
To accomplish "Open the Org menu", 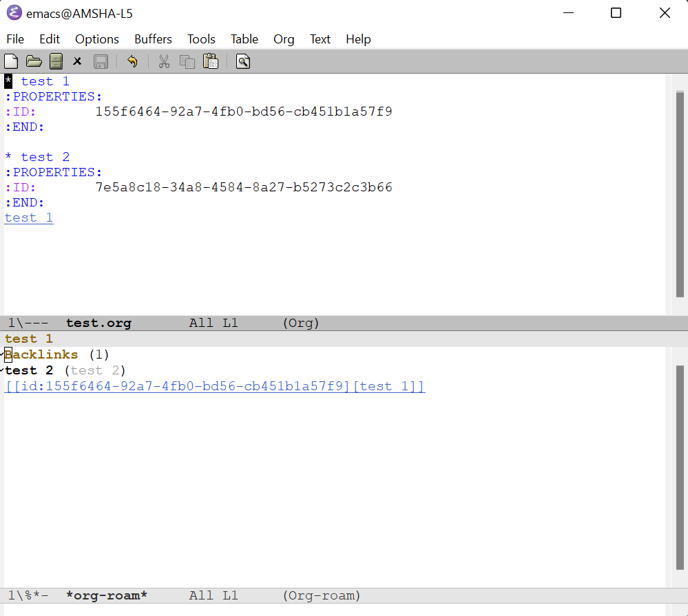I will [x=284, y=39].
